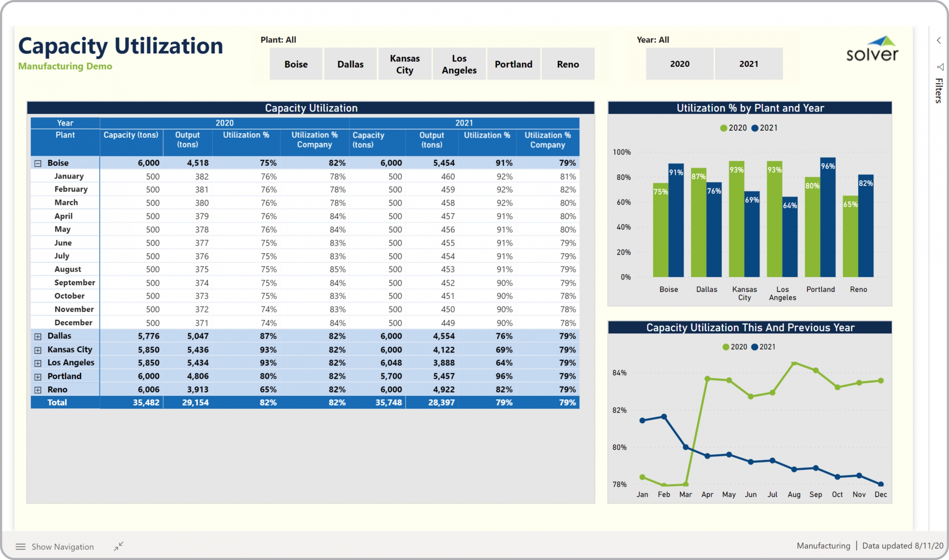Click the Reno plant button
This screenshot has width=949, height=560.
click(x=568, y=64)
